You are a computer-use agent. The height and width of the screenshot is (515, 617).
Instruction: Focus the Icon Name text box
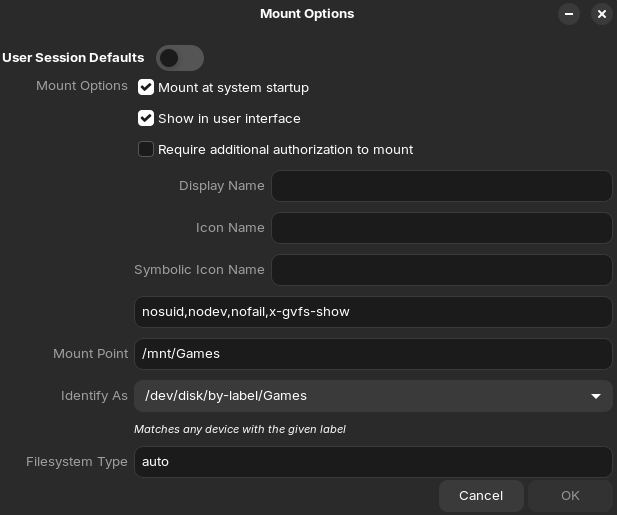441,228
